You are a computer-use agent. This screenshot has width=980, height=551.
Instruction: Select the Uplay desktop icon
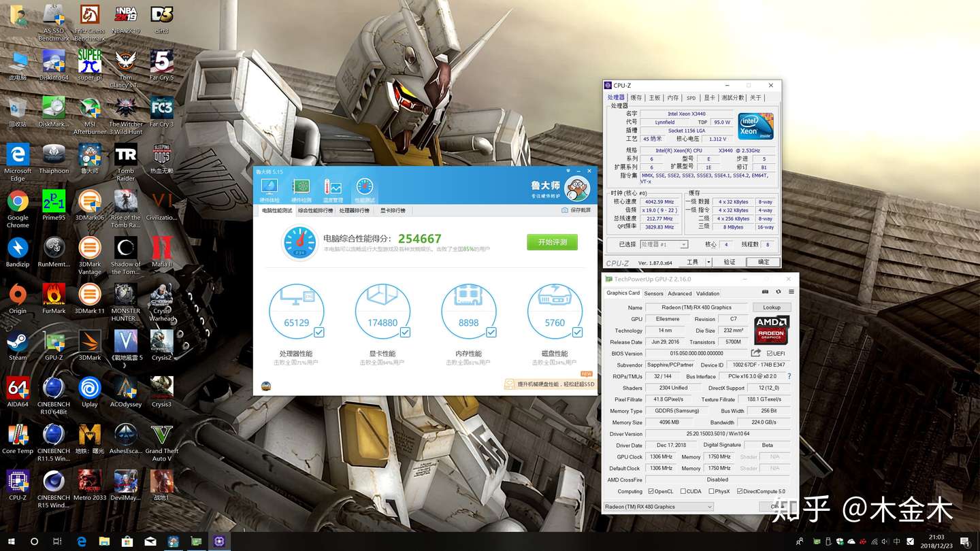click(90, 393)
